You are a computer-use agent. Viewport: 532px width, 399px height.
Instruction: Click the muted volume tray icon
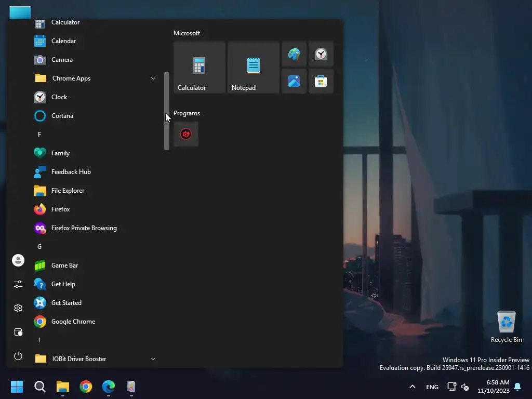(x=465, y=387)
